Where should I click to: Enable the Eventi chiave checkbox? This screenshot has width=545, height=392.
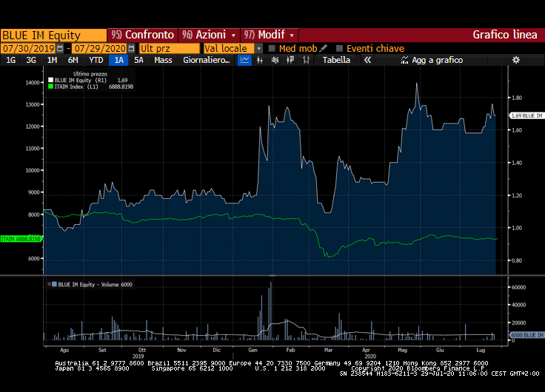339,48
